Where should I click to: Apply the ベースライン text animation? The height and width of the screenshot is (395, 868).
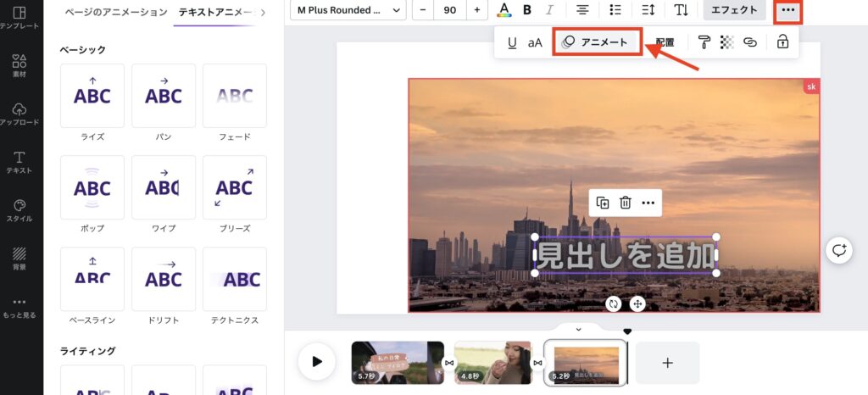point(92,280)
